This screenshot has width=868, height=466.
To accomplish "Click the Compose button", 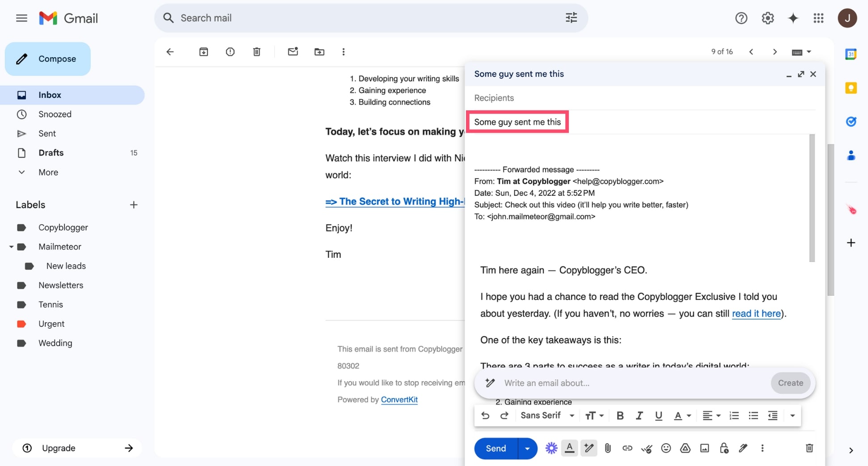I will tap(48, 59).
